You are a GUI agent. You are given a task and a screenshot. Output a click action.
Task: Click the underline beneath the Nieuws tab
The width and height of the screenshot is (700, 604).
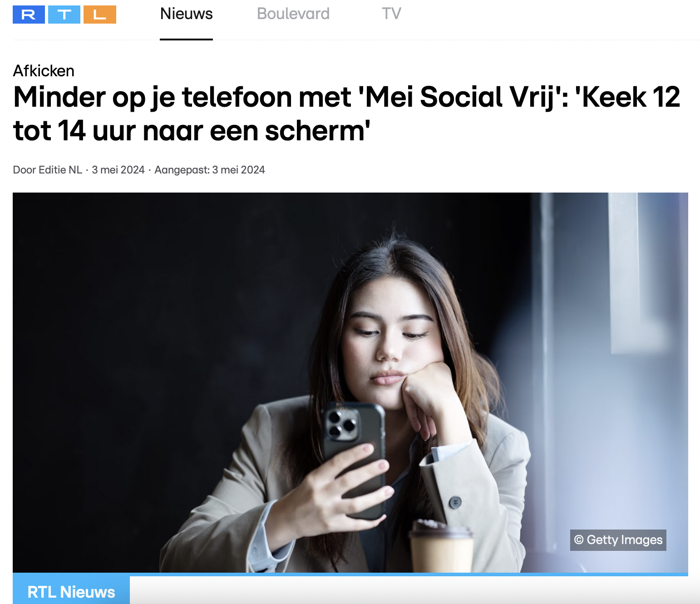(x=186, y=39)
